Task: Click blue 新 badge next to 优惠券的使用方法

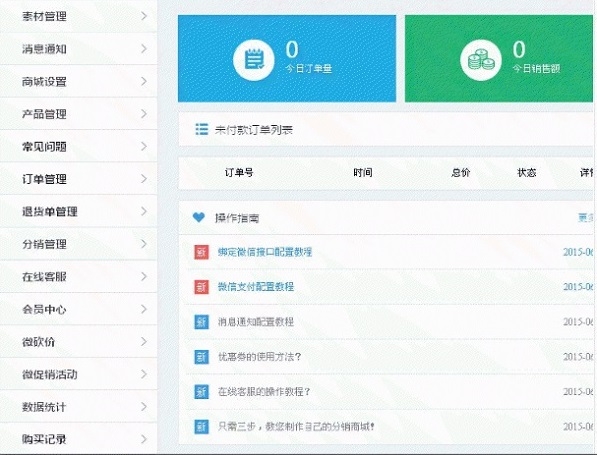Action: (201, 357)
